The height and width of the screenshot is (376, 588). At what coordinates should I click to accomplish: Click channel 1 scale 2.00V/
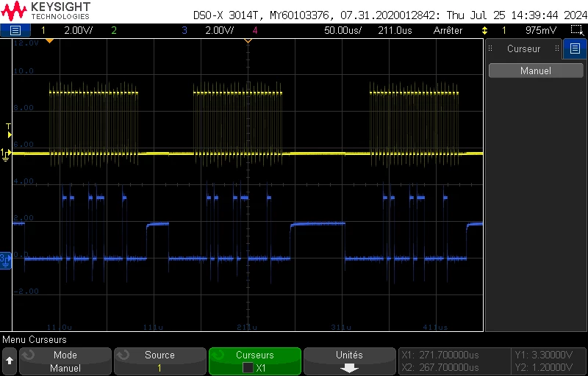click(79, 30)
